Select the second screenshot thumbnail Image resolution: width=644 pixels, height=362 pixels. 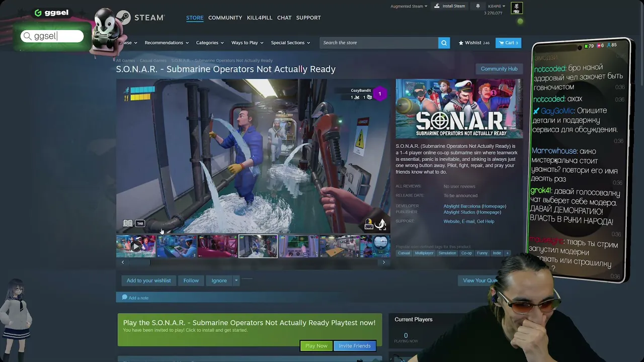177,246
